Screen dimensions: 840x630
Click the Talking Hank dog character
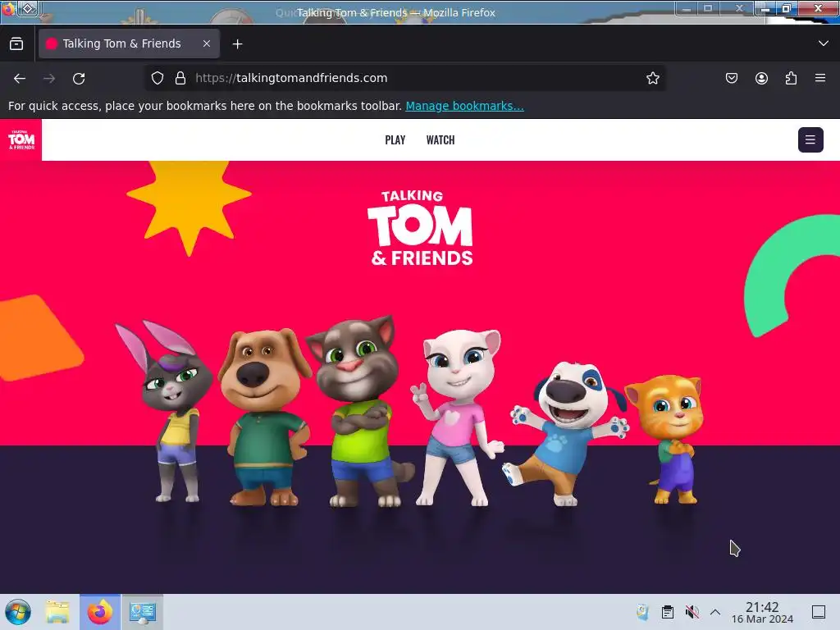pyautogui.click(x=564, y=434)
